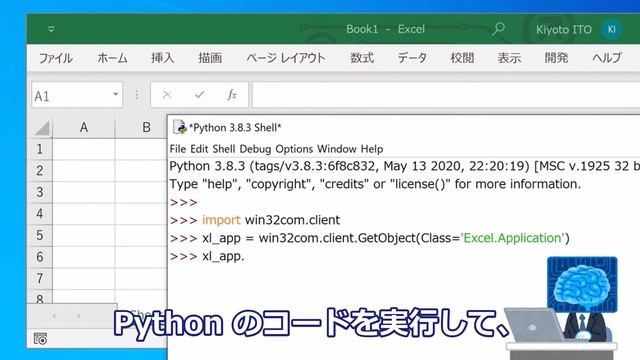Open the 数式 ribbon tab
The image size is (640, 360).
click(362, 58)
